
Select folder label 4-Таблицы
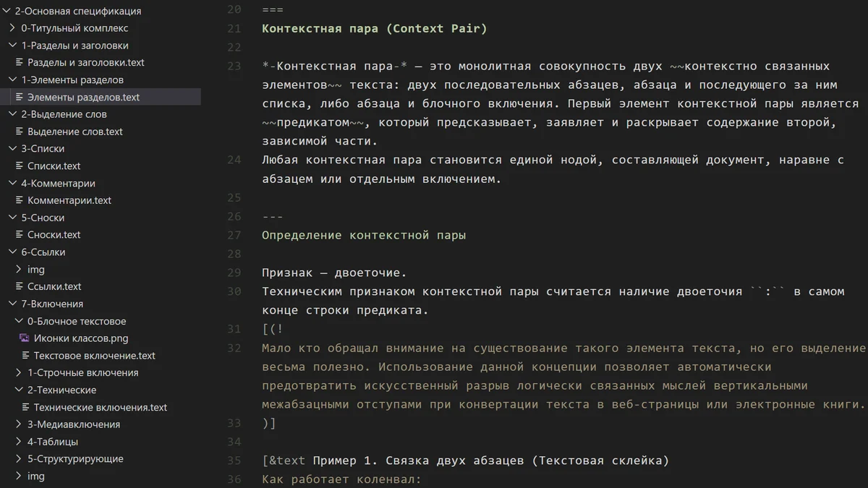53,442
